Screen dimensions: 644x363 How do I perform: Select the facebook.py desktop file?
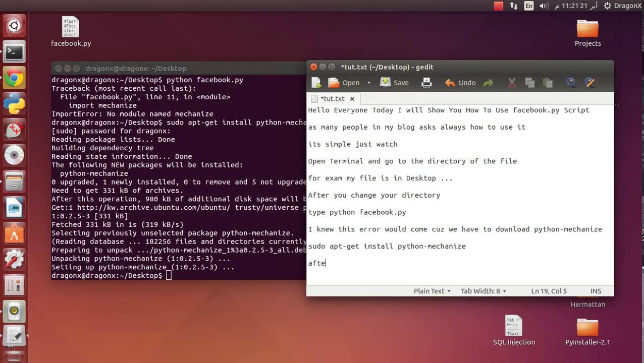[x=71, y=31]
